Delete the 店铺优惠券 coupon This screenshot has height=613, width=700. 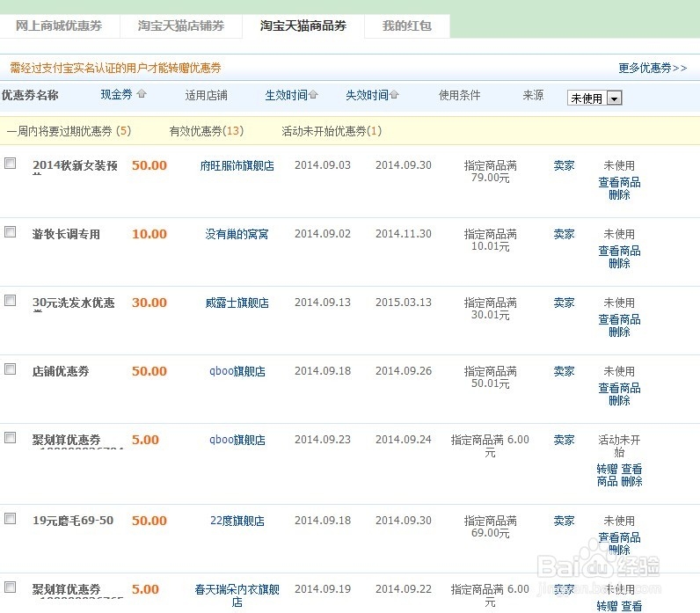point(619,400)
